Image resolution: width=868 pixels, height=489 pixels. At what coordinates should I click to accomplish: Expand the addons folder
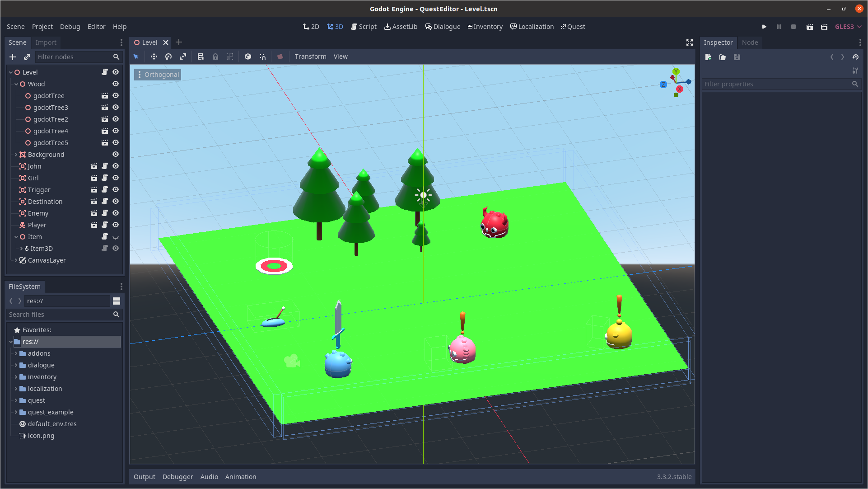tap(16, 353)
